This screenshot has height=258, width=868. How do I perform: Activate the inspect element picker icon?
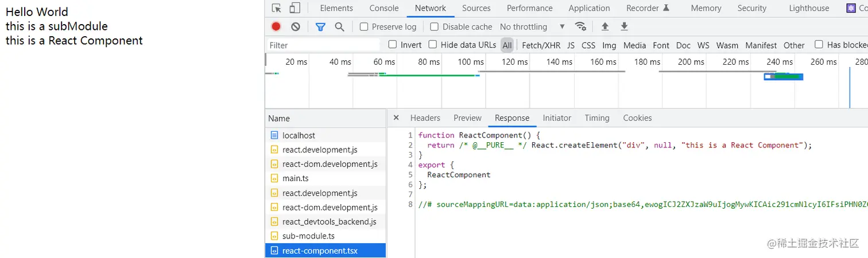277,8
